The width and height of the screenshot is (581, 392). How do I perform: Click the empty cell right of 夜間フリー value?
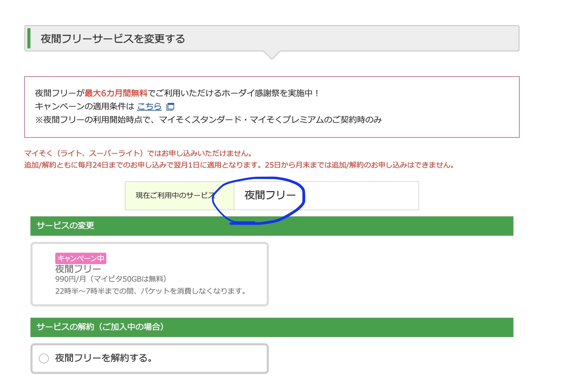click(x=361, y=195)
